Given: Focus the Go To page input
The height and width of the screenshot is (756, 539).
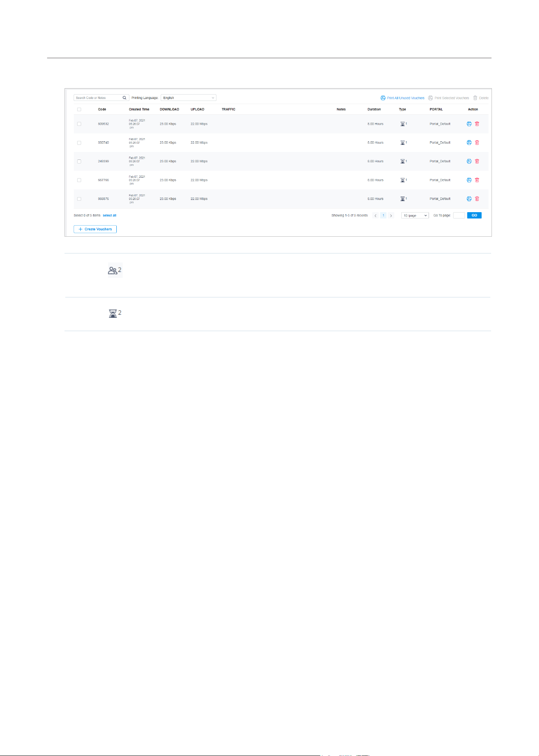Looking at the screenshot, I should [459, 215].
